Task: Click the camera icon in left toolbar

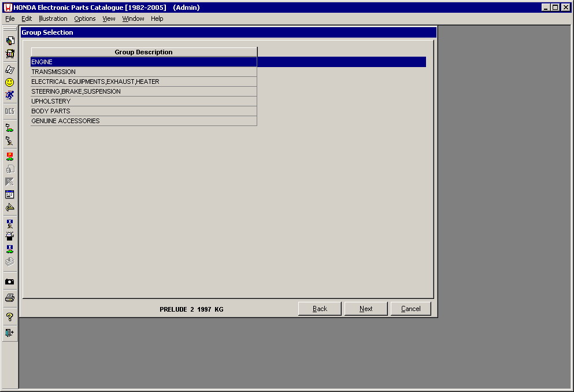Action: [10, 282]
